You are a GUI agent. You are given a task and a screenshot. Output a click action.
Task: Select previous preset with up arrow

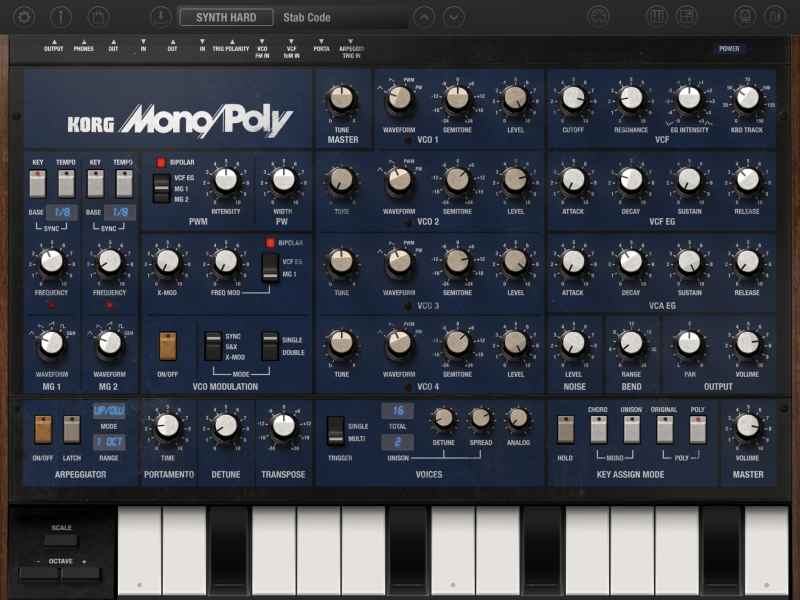pos(424,17)
